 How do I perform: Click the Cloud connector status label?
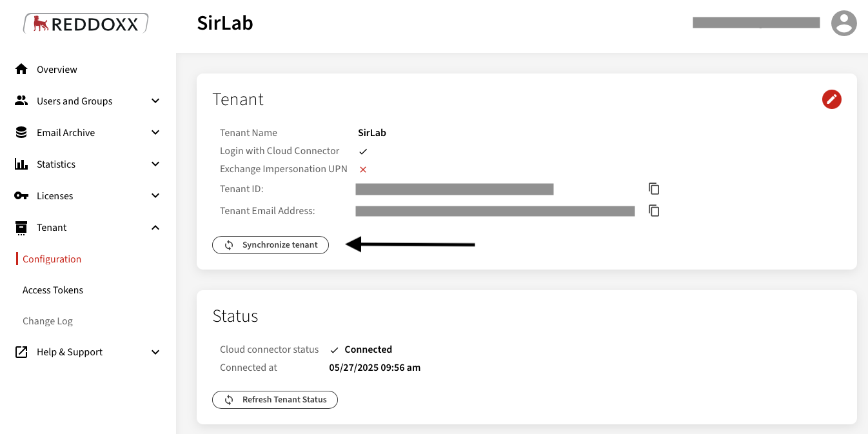tap(270, 350)
